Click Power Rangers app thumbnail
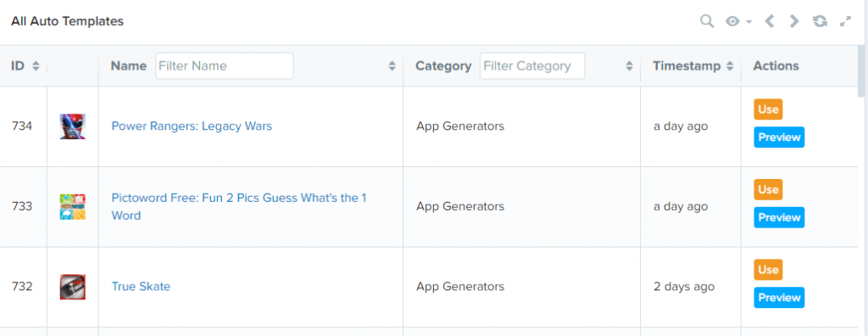The image size is (868, 336). (x=73, y=126)
